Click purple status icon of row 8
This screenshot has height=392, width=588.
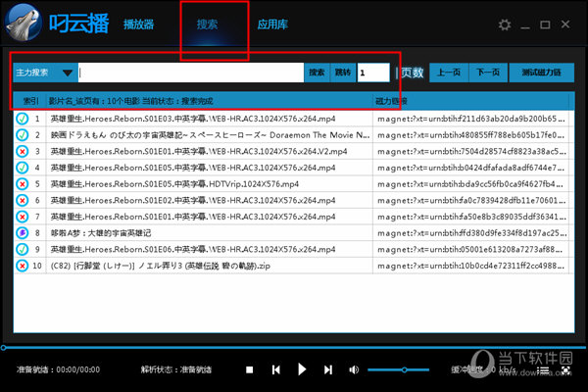[x=23, y=233]
